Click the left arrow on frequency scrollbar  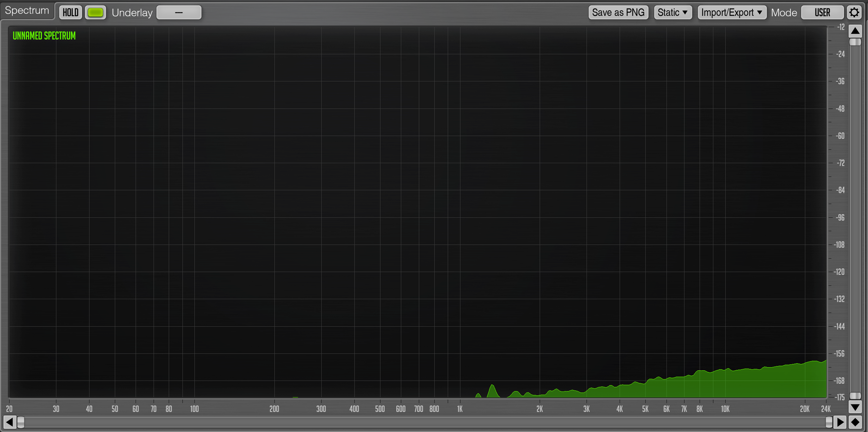(x=10, y=422)
